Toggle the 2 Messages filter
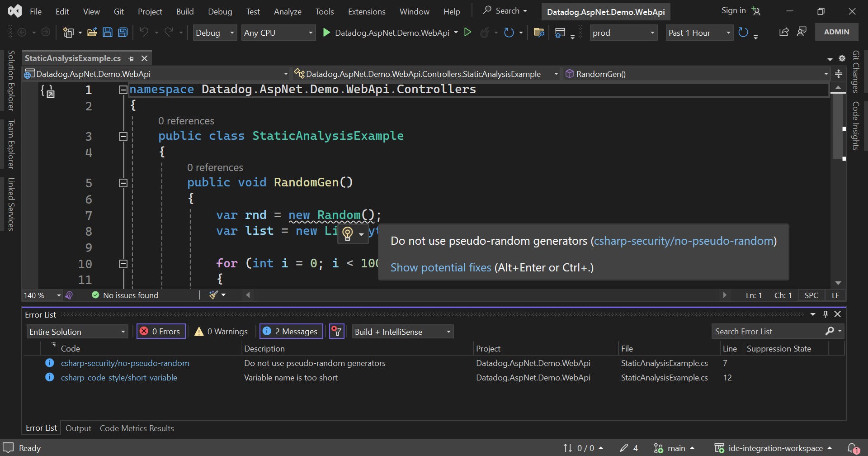This screenshot has width=868, height=456. pos(291,331)
